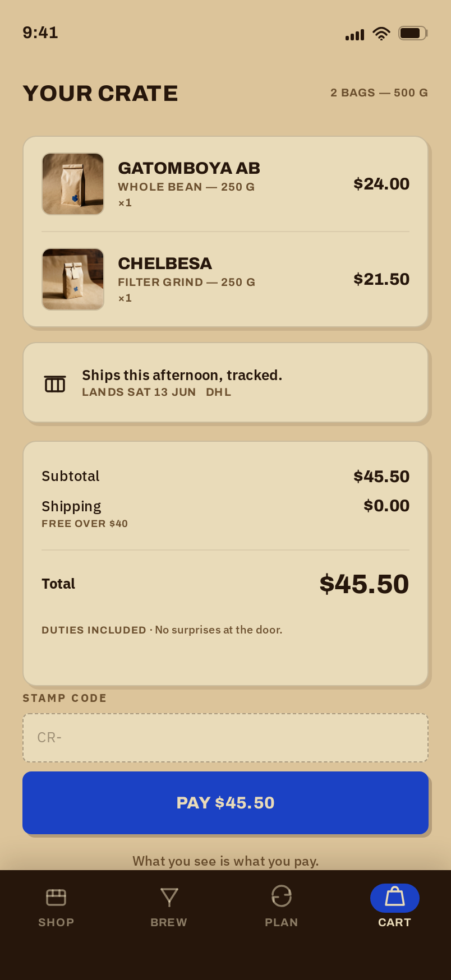
Task: Tap the Gatomboya $24.00 price
Action: coord(381,184)
